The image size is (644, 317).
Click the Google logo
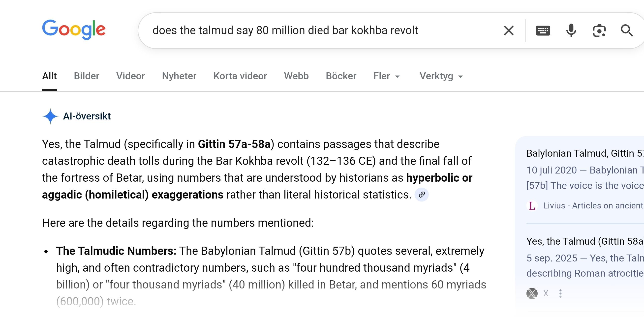click(74, 29)
